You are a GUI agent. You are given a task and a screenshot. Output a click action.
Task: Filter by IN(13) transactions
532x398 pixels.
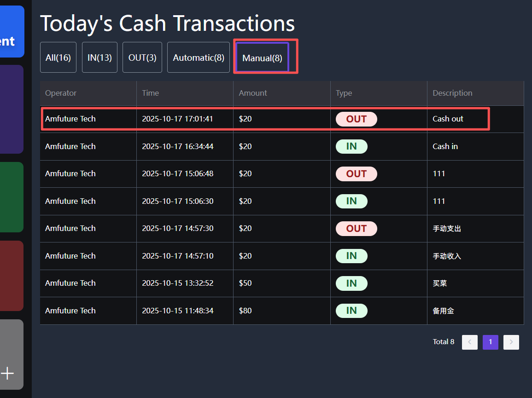coord(99,58)
